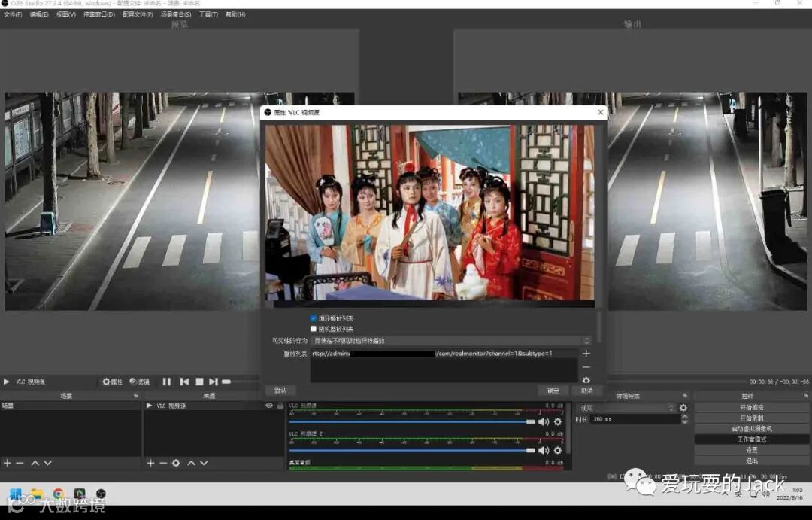Skip to previous item in playlist
The image size is (812, 520).
tap(184, 382)
